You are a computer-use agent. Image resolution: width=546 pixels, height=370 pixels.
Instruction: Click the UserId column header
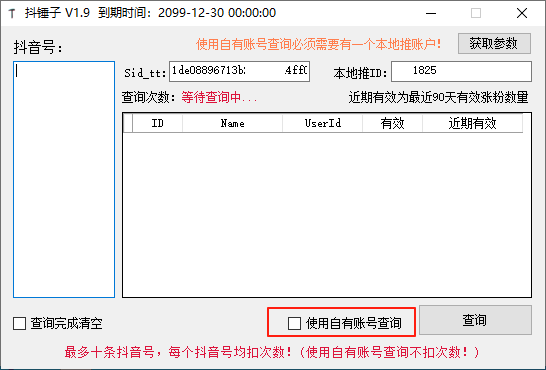pos(322,123)
